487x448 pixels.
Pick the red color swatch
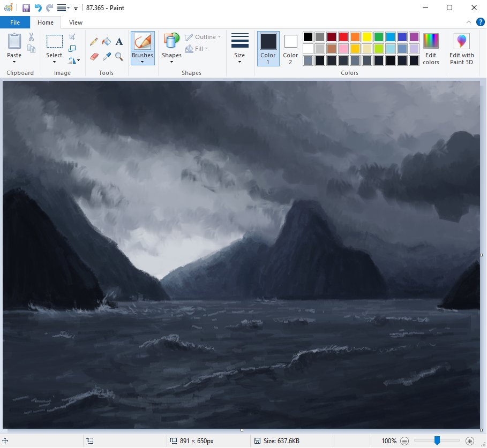click(x=343, y=37)
